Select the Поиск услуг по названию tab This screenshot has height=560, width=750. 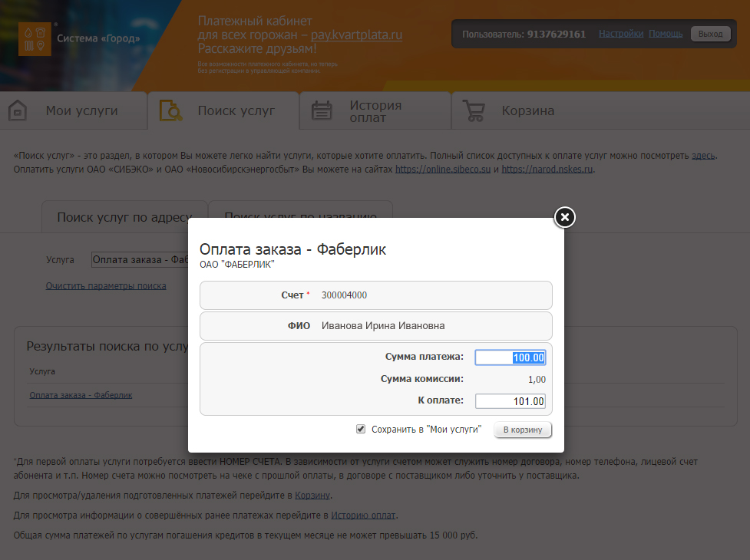tap(300, 210)
